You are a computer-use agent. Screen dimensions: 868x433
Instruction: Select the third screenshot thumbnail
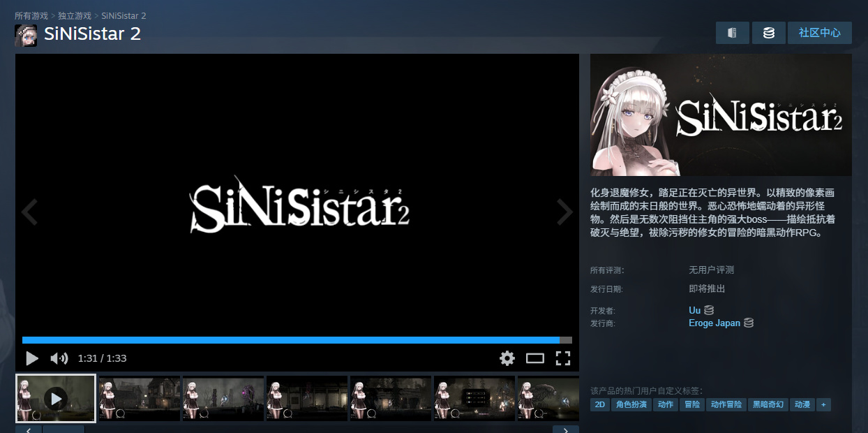(223, 399)
